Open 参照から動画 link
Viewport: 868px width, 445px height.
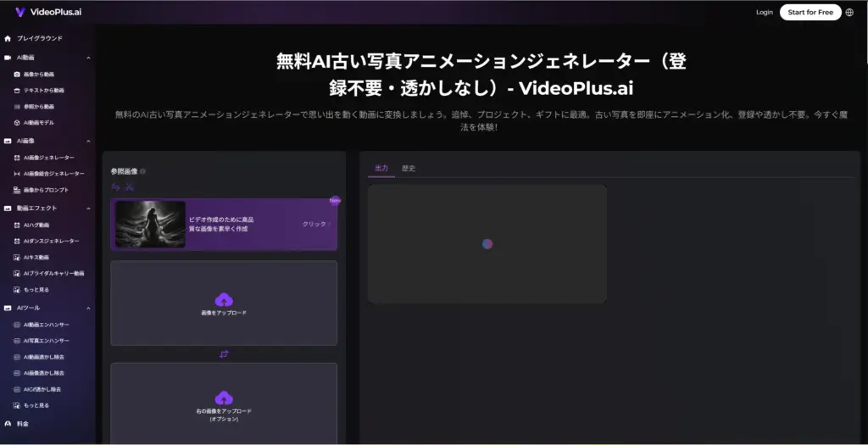click(39, 106)
